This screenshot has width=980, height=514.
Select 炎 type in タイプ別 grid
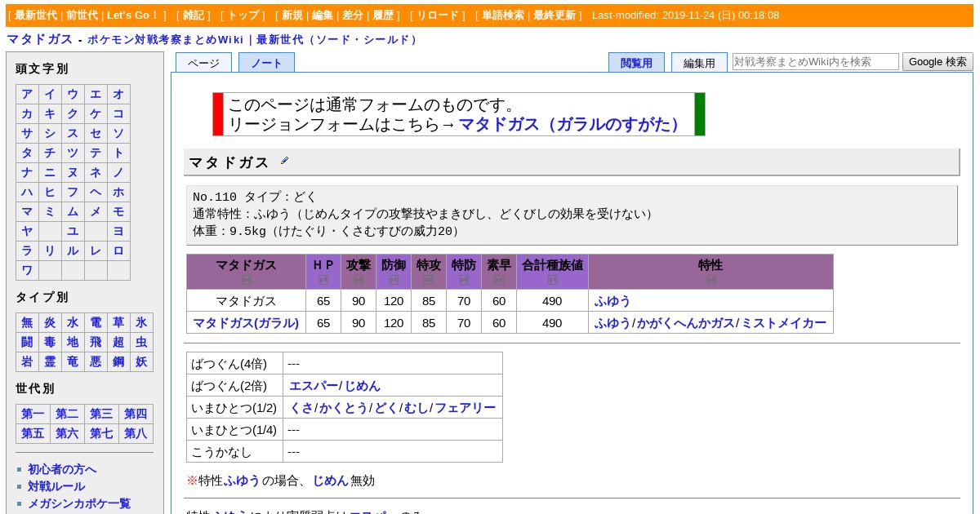(x=50, y=323)
